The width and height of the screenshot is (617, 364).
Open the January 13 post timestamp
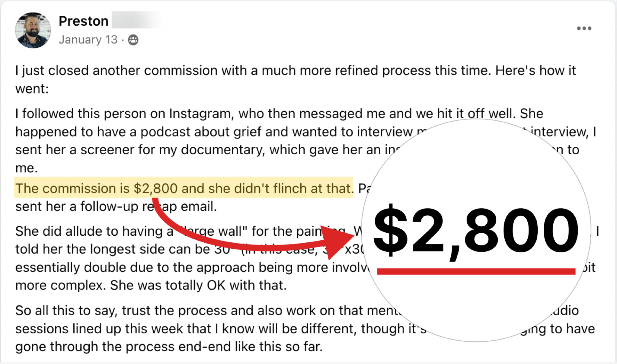pos(88,40)
